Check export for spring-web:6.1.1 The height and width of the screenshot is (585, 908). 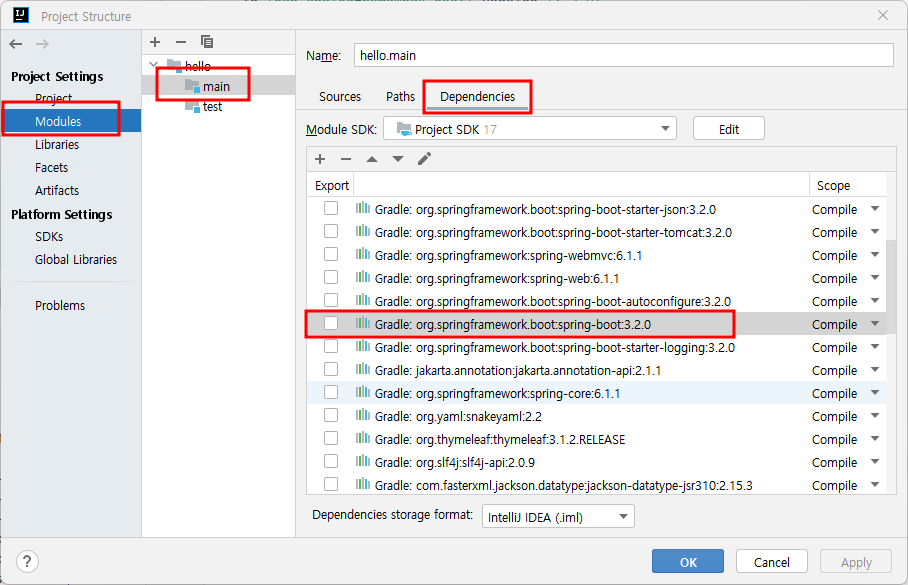[331, 277]
